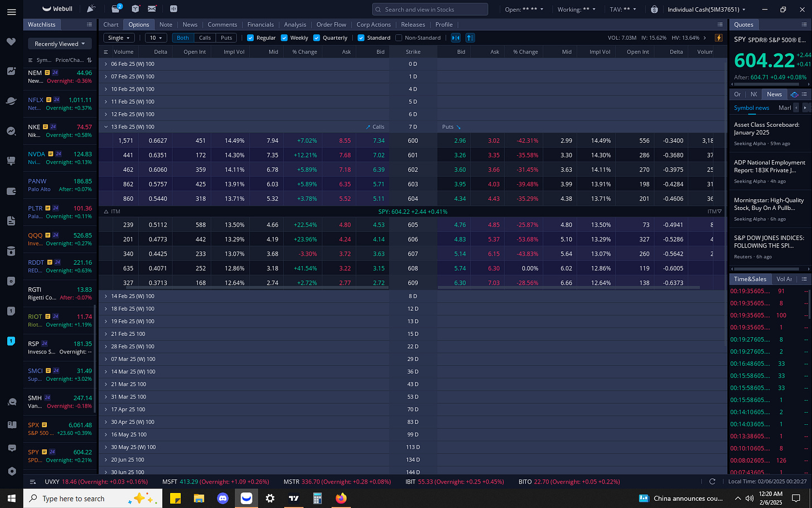The image size is (812, 508).
Task: Select the Both calls/puts toggle
Action: (183, 38)
